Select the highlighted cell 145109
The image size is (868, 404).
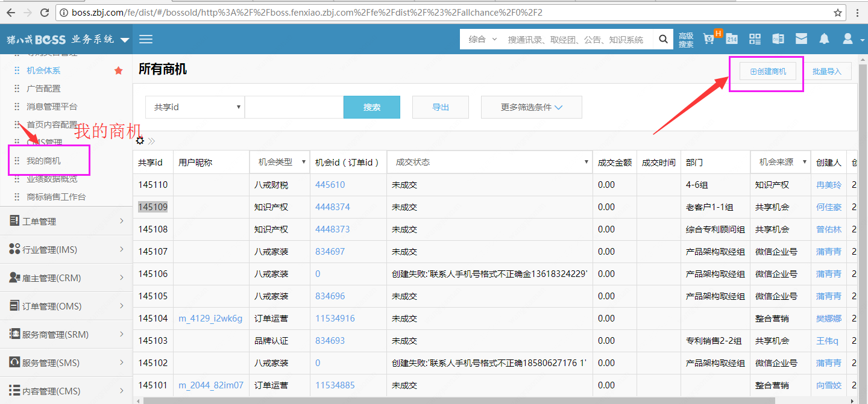(x=153, y=207)
